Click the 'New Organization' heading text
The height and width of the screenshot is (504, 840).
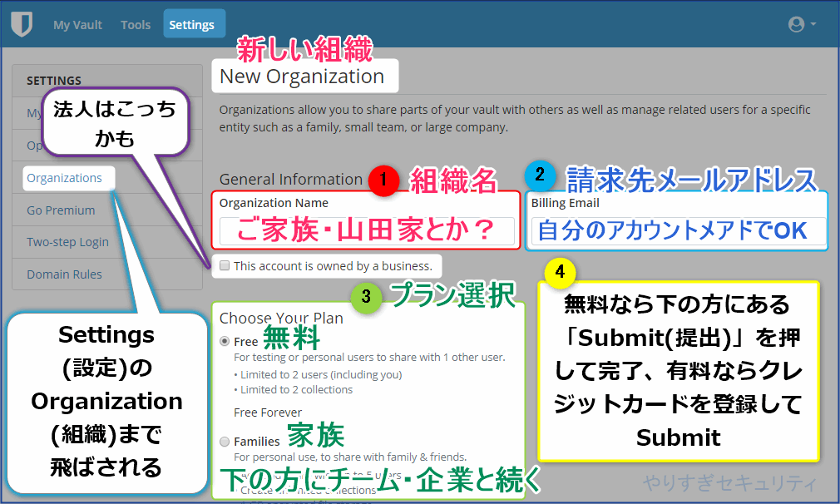pyautogui.click(x=302, y=77)
